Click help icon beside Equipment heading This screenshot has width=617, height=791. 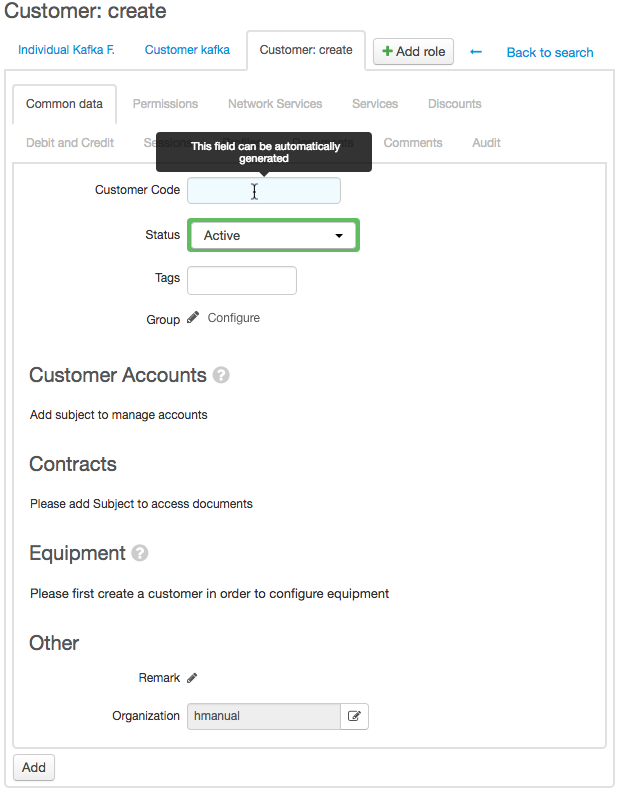pyautogui.click(x=140, y=553)
